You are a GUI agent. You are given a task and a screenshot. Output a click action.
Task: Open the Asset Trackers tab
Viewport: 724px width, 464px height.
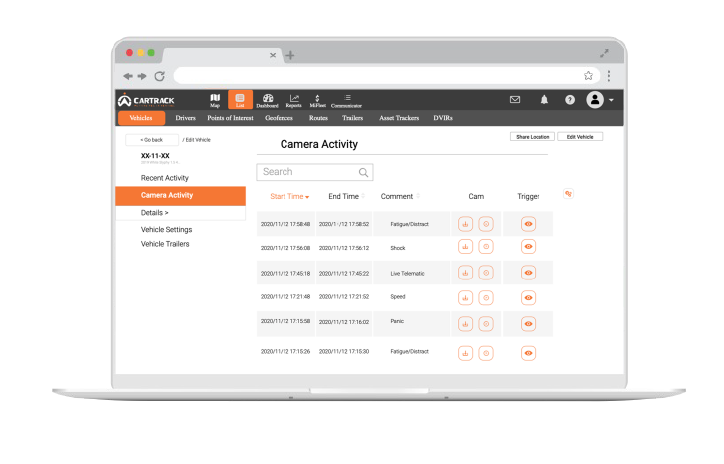coord(399,118)
